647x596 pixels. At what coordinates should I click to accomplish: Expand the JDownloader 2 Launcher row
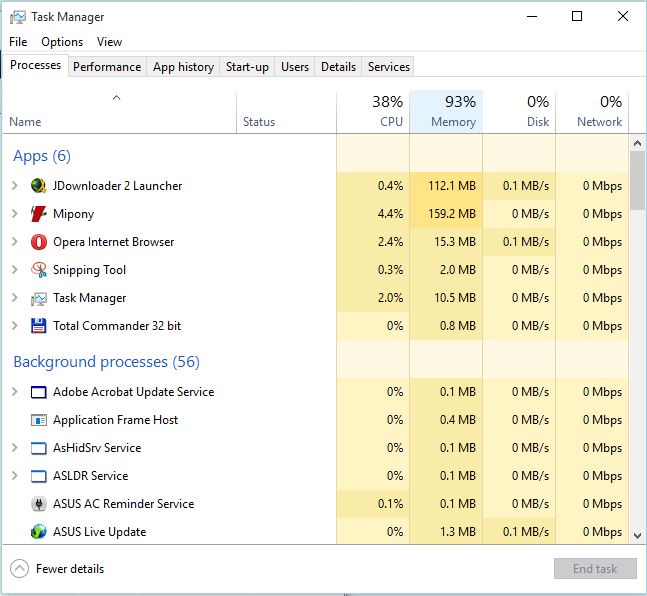click(x=14, y=186)
